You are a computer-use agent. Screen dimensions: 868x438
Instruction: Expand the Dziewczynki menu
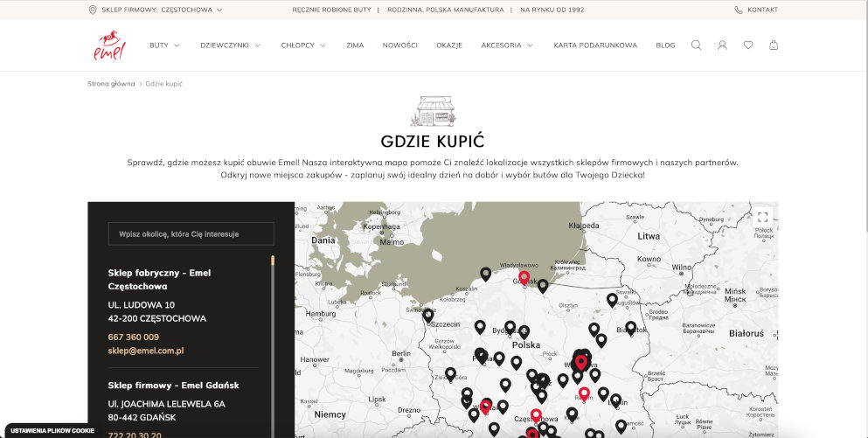coord(230,45)
